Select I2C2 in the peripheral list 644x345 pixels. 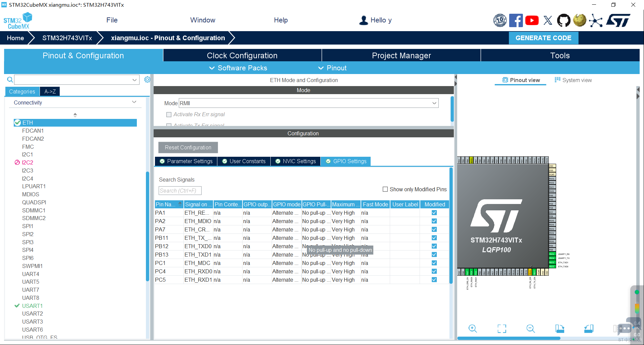pyautogui.click(x=28, y=162)
